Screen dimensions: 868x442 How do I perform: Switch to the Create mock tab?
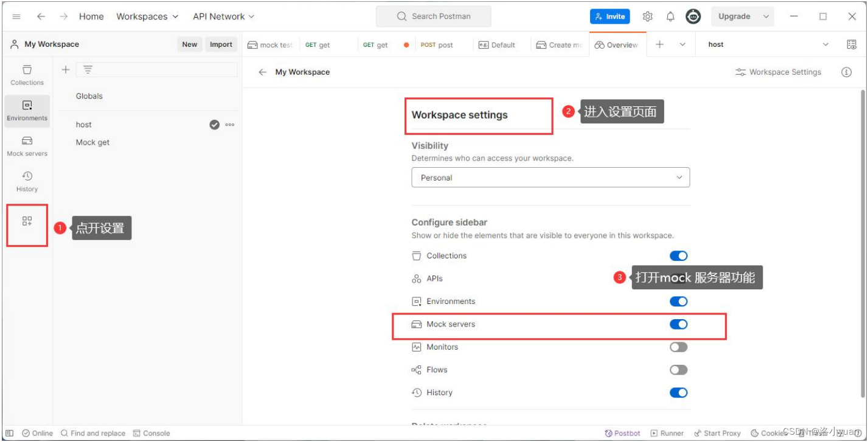[559, 45]
